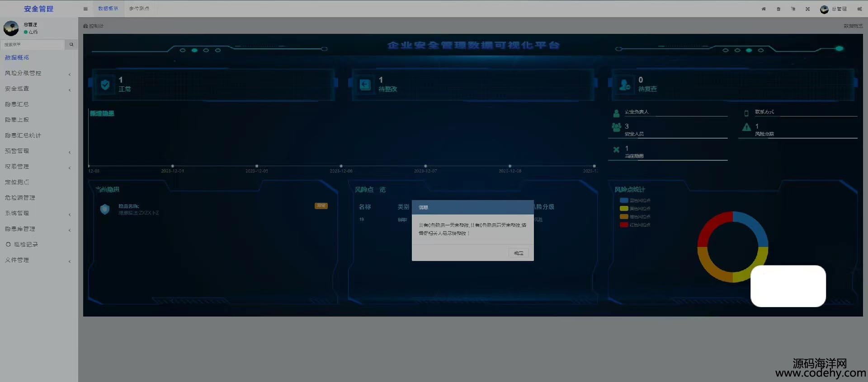Click the shield icon in 当前隐患 list
The width and height of the screenshot is (868, 382).
[105, 209]
